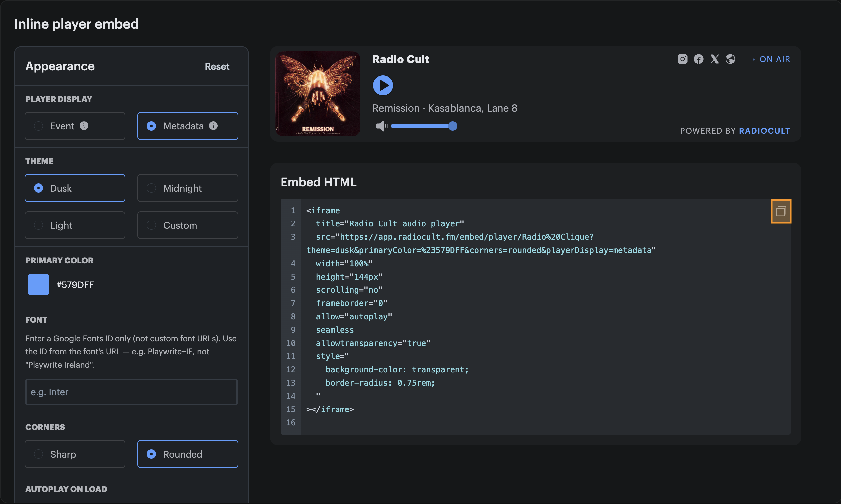Screen dimensions: 841x504
Task: Click the ON AIR status label
Action: [x=774, y=59]
